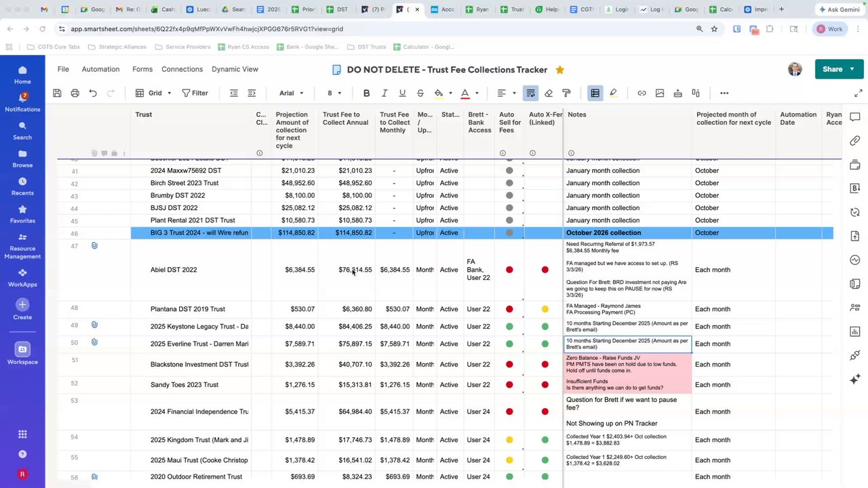The image size is (868, 488).
Task: Open the font size 8 dropdown
Action: 334,93
